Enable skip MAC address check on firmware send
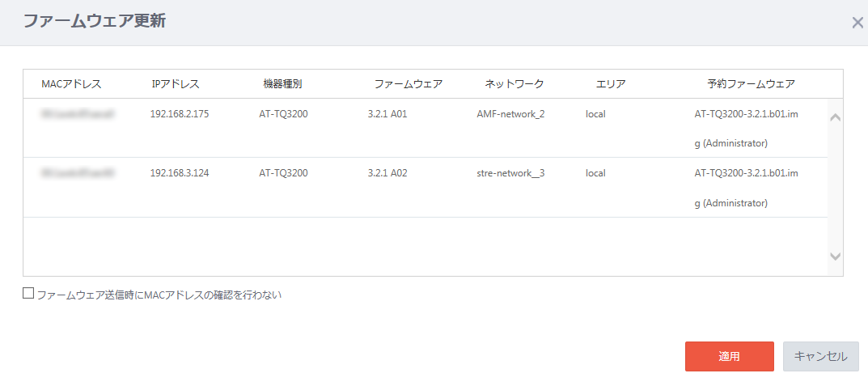This screenshot has width=868, height=386. coord(28,293)
